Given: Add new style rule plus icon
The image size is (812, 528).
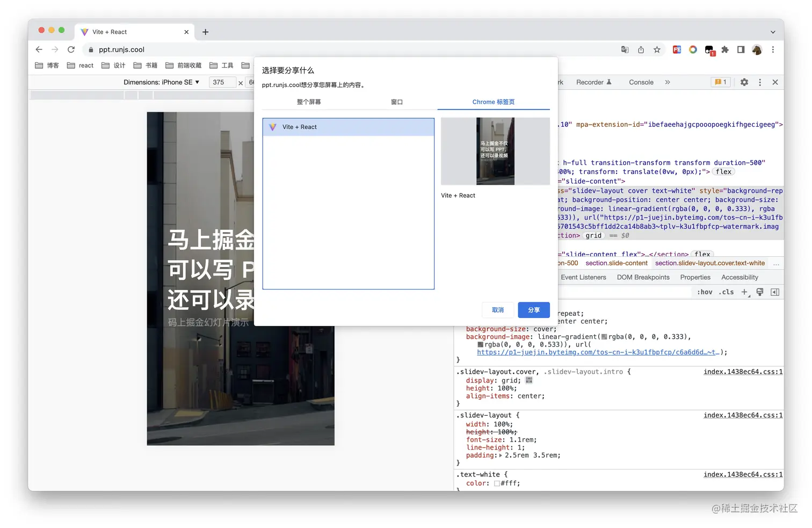Looking at the screenshot, I should click(744, 292).
